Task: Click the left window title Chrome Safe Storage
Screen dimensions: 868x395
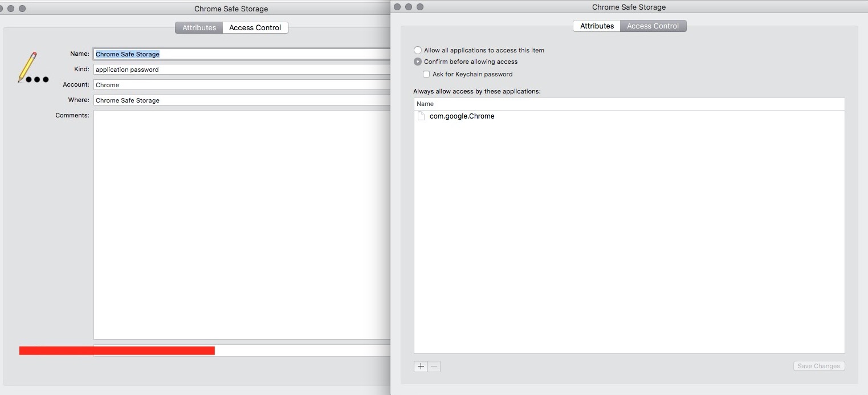Action: (x=231, y=9)
